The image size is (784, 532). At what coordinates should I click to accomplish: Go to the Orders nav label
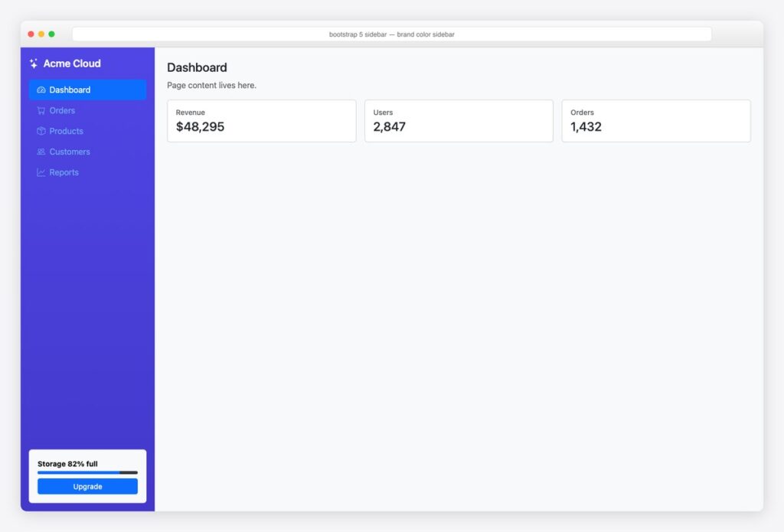(62, 110)
